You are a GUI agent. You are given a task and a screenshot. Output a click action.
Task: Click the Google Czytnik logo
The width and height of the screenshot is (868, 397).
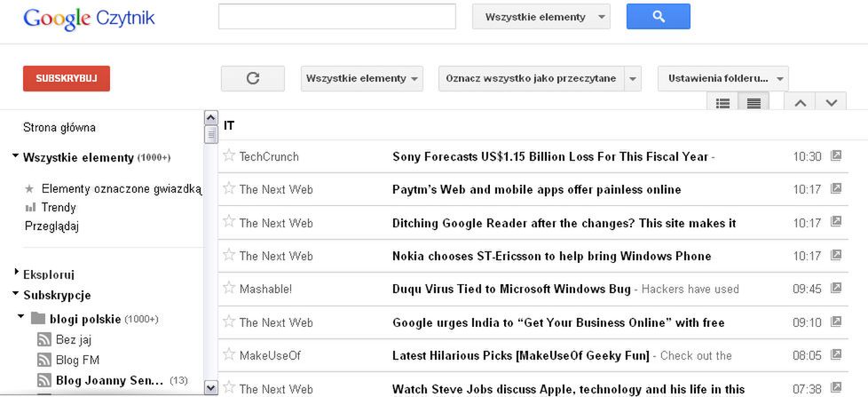89,19
